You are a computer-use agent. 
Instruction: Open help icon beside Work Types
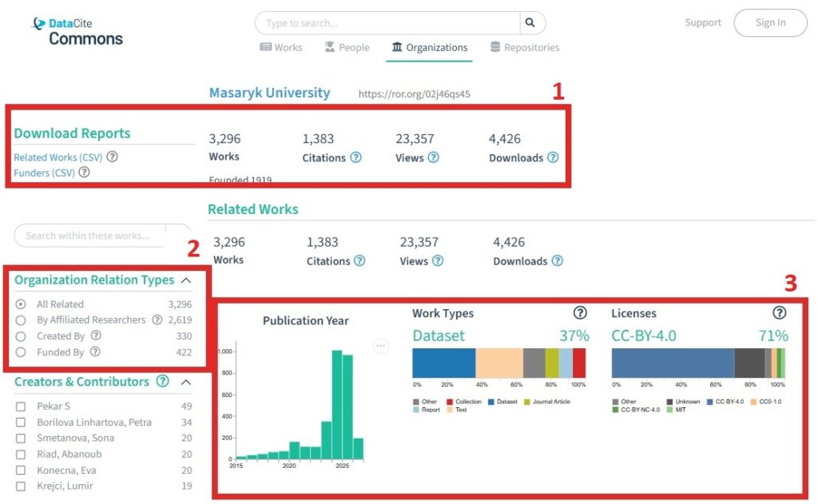pyautogui.click(x=580, y=313)
